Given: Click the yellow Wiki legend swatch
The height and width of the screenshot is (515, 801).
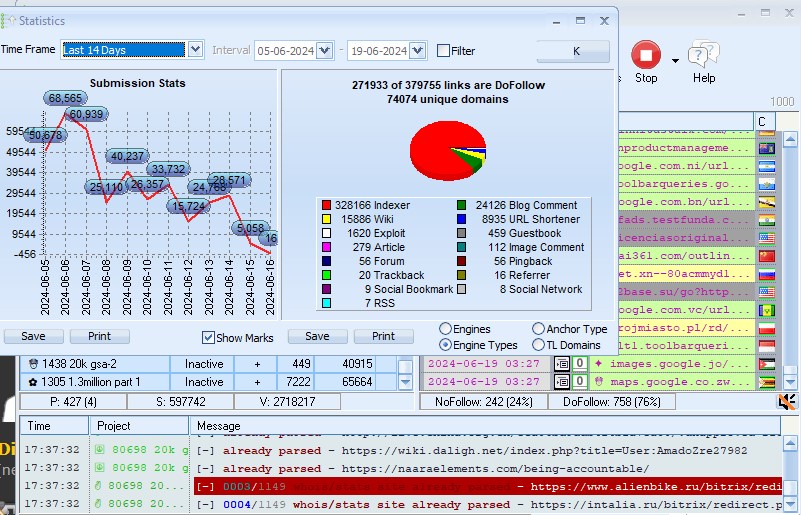Looking at the screenshot, I should 326,219.
